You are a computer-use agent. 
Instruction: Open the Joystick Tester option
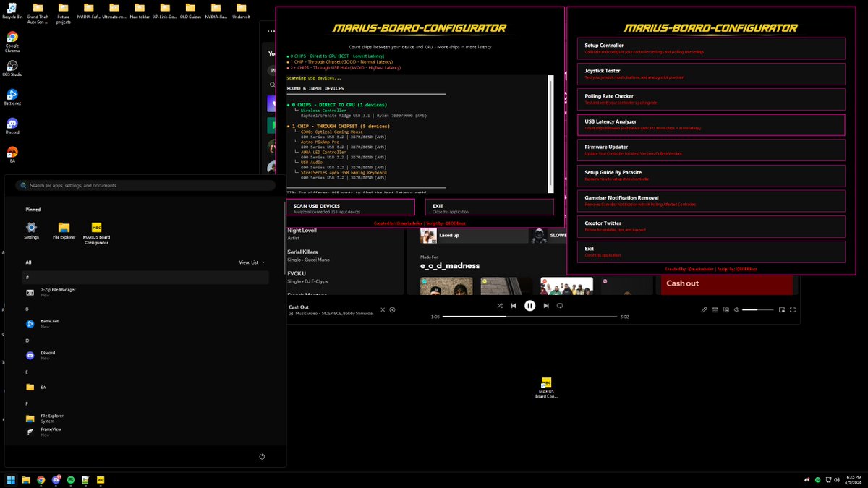pyautogui.click(x=711, y=74)
